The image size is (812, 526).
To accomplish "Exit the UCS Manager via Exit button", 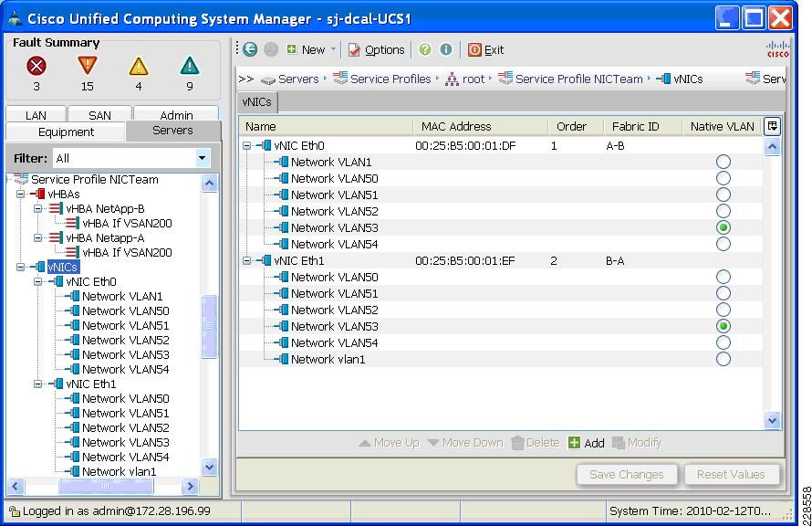I will point(485,49).
